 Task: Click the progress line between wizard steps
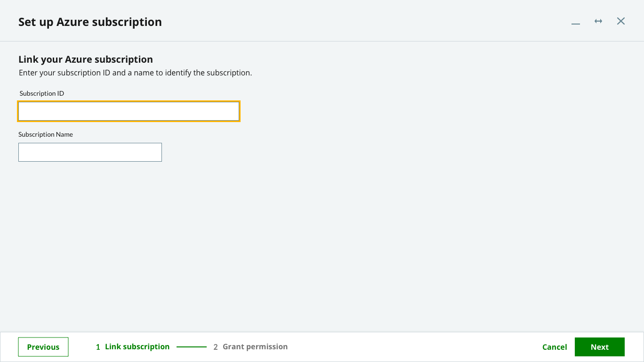pos(193,347)
